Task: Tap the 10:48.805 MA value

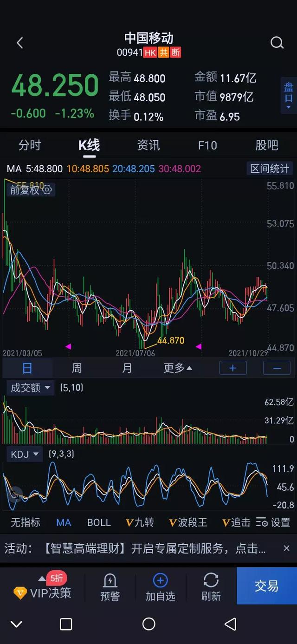Action: tap(88, 169)
